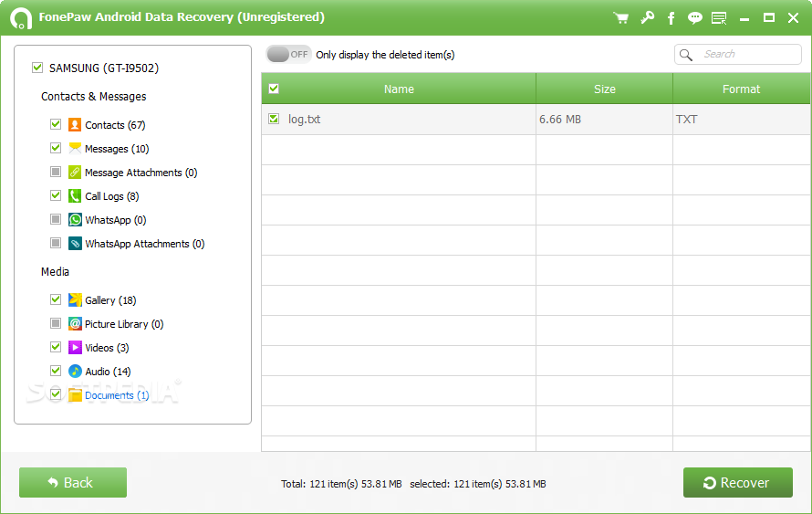Sort by the Size column header

pos(604,89)
